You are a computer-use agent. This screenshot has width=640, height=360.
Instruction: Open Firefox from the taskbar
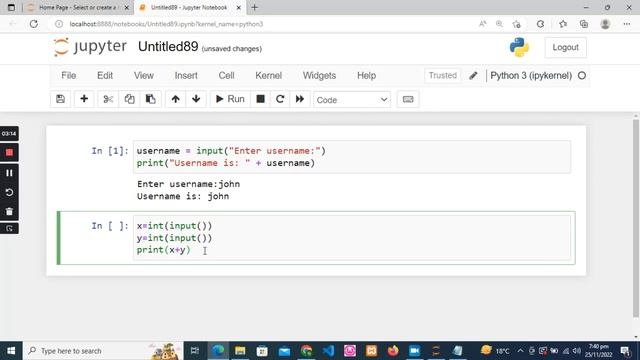[x=393, y=351]
